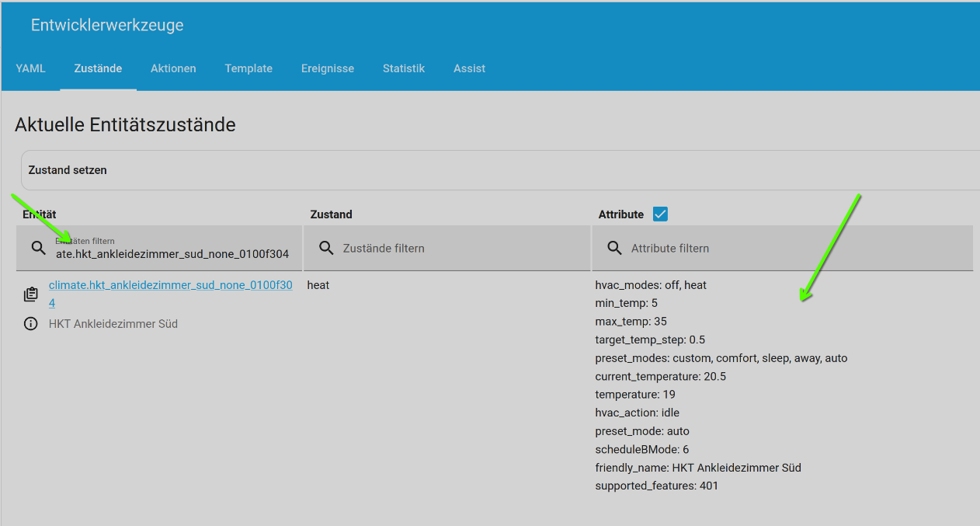This screenshot has width=980, height=526.
Task: Click the magnifier icon in Attribute filtern
Action: pos(614,248)
